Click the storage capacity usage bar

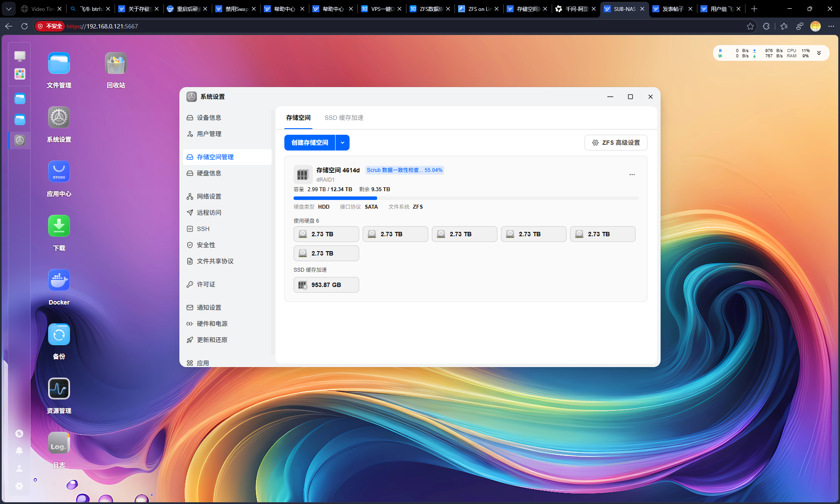point(466,198)
